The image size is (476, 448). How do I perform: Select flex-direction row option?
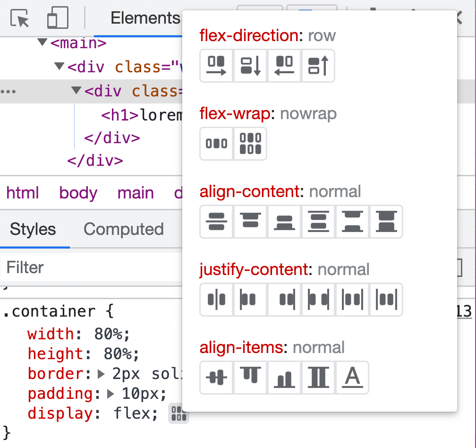pos(216,66)
